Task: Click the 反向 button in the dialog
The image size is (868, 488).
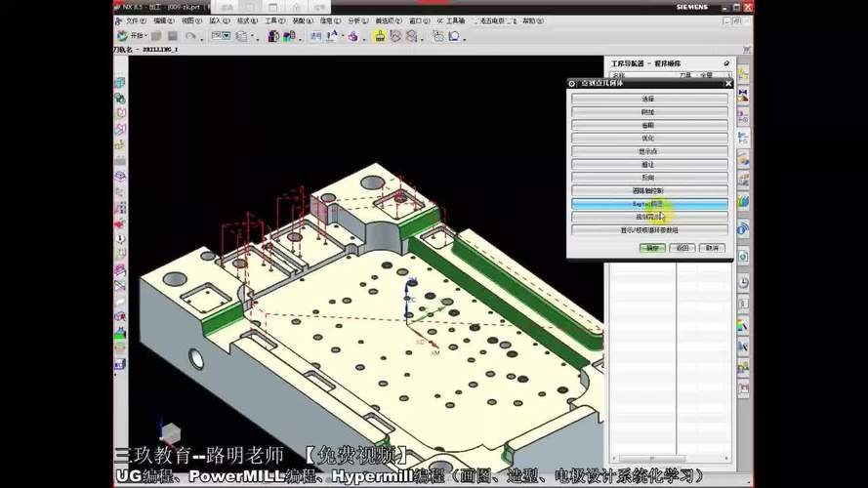Action: click(x=649, y=178)
